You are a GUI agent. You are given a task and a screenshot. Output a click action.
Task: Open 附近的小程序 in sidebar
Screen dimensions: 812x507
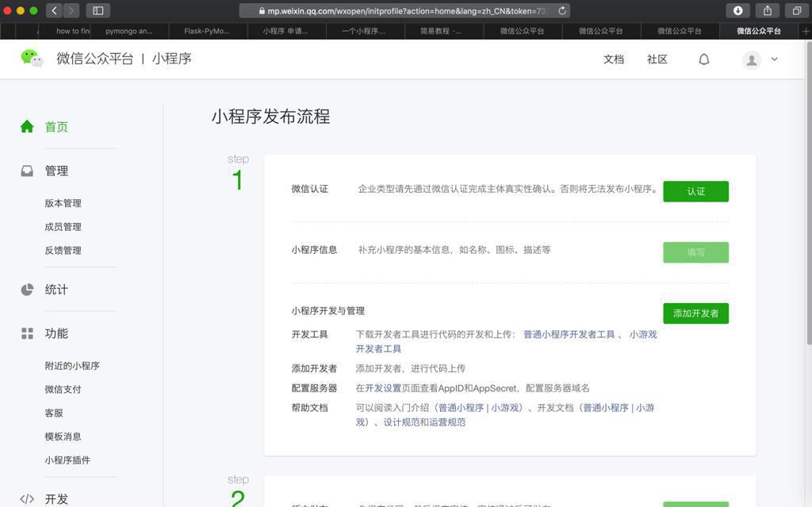[72, 366]
